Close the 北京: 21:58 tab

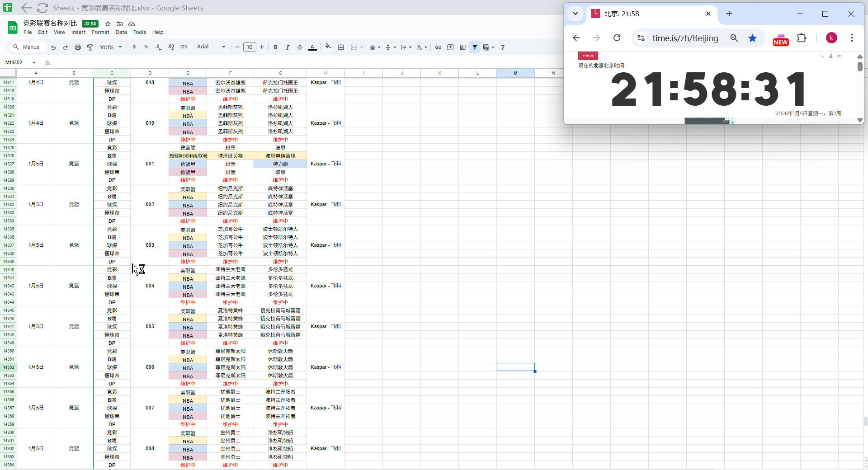click(708, 14)
